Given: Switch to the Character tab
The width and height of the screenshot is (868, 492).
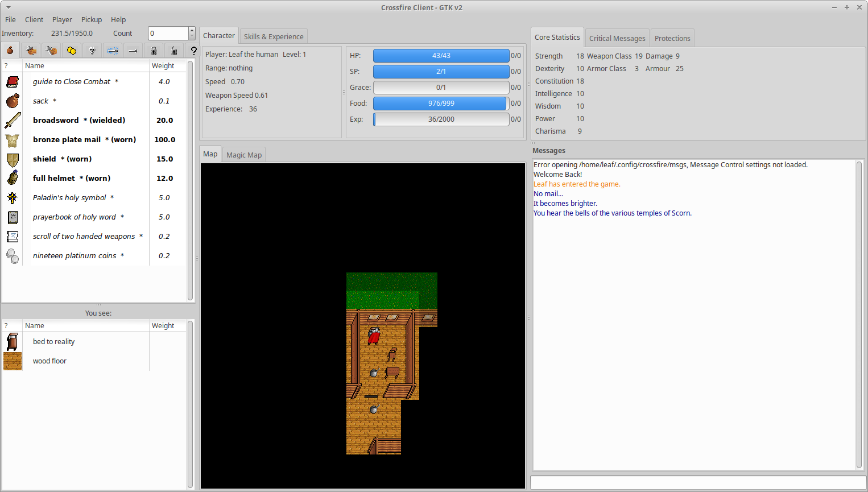Looking at the screenshot, I should click(219, 35).
